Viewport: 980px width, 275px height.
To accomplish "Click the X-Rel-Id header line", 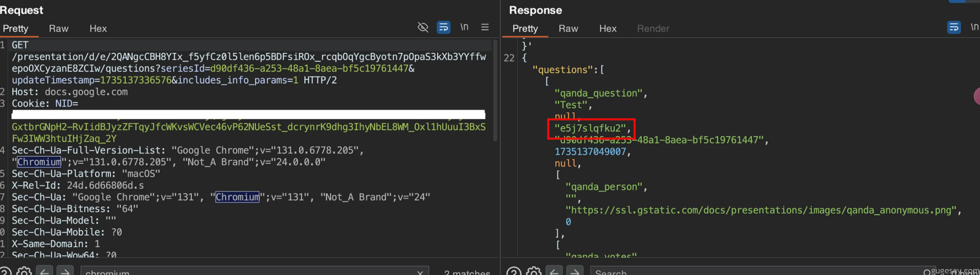I will pos(78,186).
